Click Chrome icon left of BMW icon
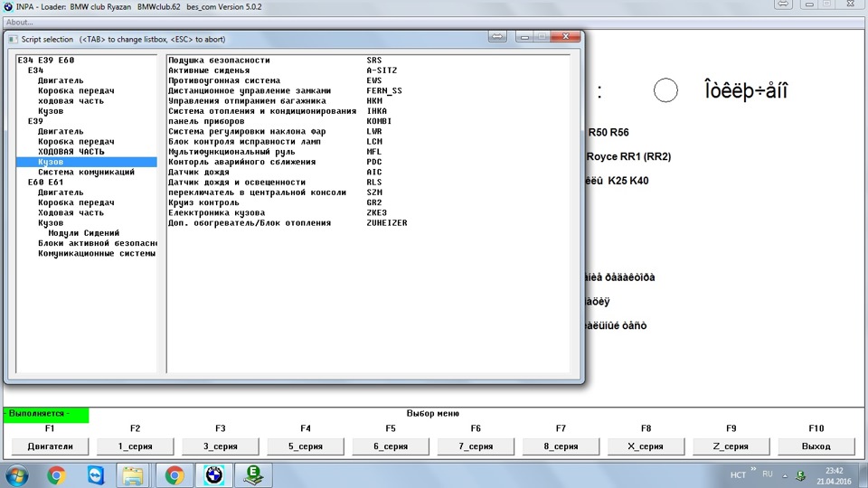 [175, 474]
